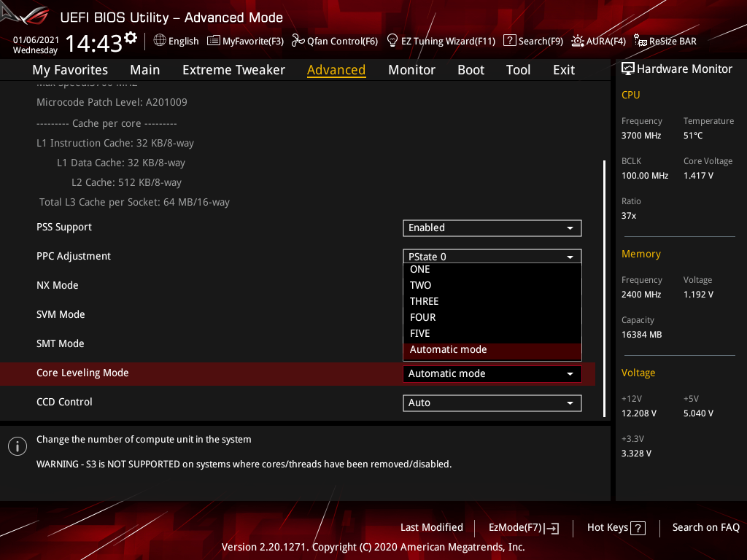747x560 pixels.
Task: Open the My Favorites tab
Action: pyautogui.click(x=70, y=70)
